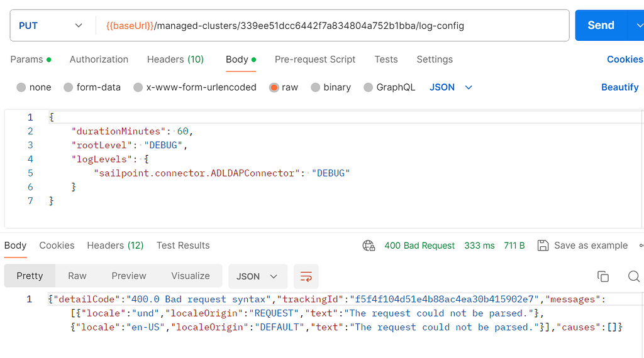Viewport: 644px width, 358px height.
Task: Select the GraphQL body radio option
Action: pos(368,87)
